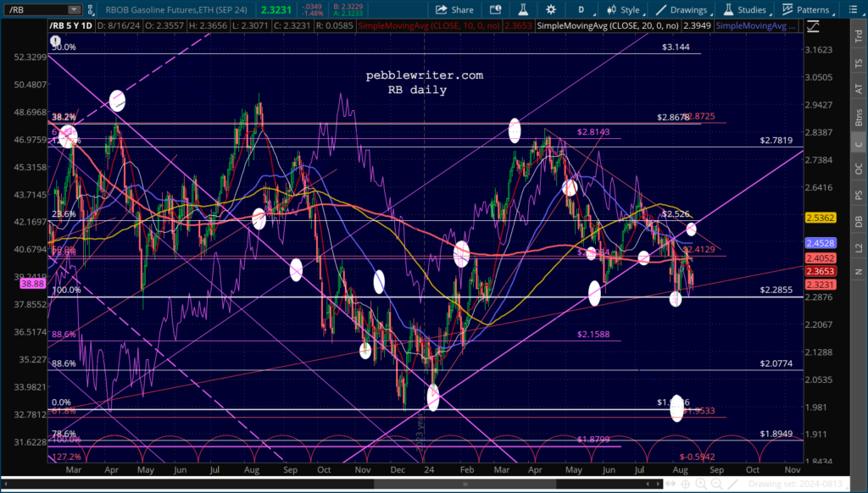
Task: Toggle the TS sidebar panel
Action: pyautogui.click(x=859, y=64)
